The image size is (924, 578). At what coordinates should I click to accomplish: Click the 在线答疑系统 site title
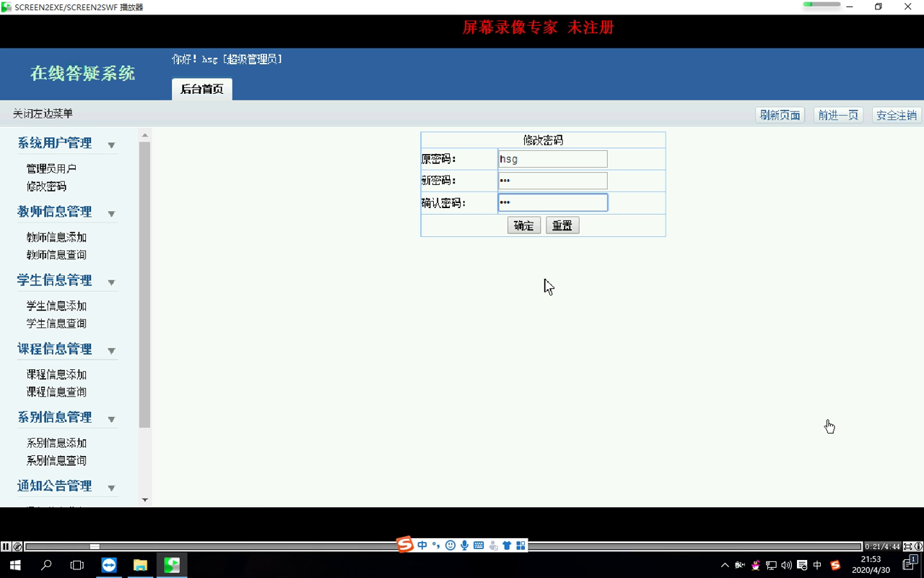click(82, 73)
